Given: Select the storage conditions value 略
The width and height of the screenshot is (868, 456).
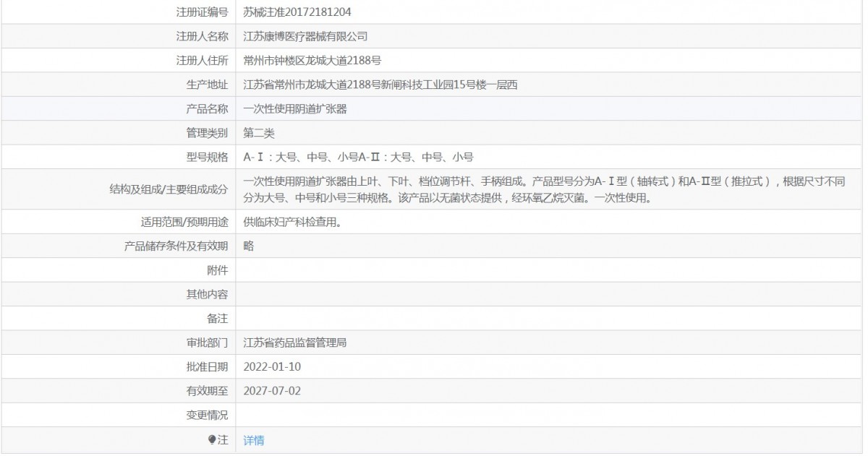Looking at the screenshot, I should click(249, 246).
